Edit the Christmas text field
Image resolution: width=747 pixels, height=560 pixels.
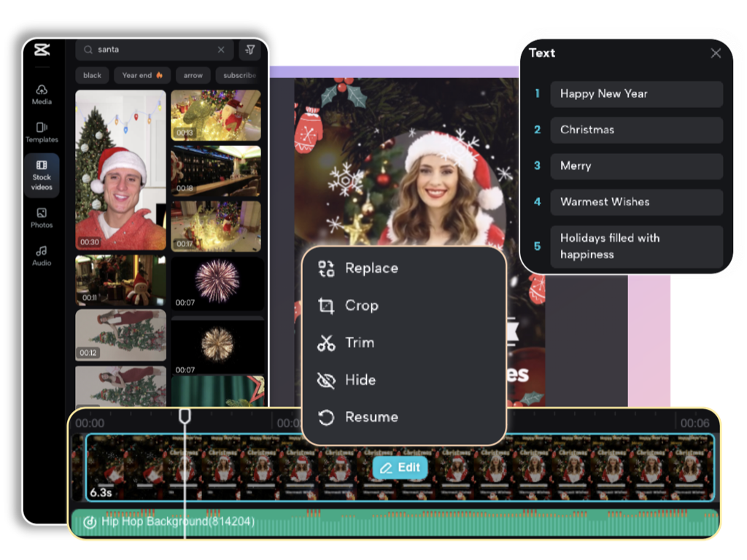point(636,130)
